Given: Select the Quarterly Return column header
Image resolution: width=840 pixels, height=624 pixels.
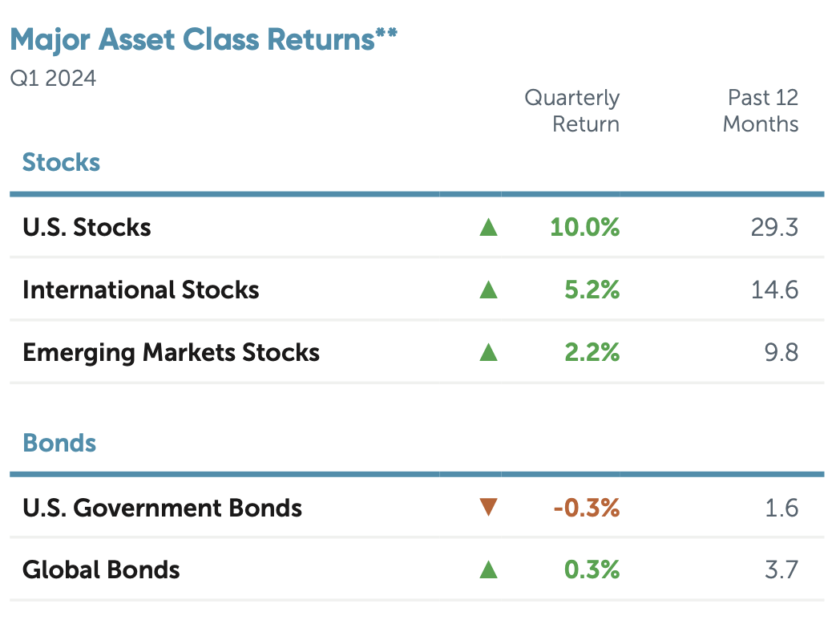Looking at the screenshot, I should [572, 111].
